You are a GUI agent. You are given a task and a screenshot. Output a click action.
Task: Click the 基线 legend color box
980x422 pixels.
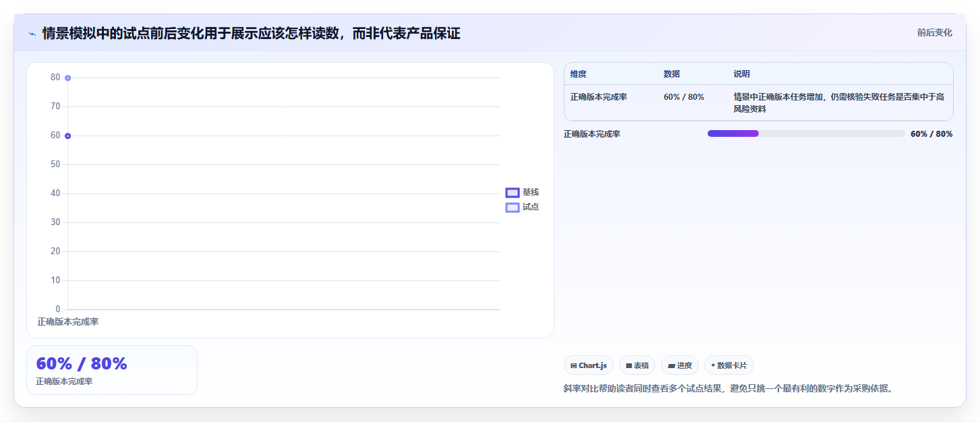[x=513, y=193]
